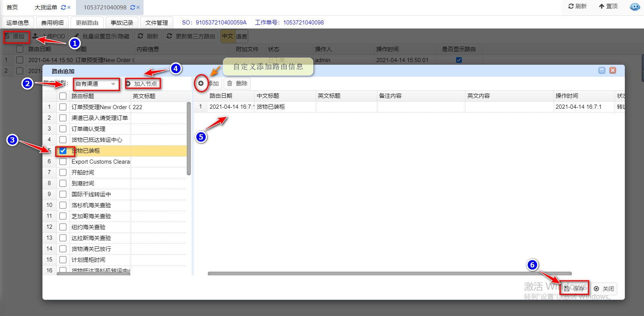The image size is (644, 316).
Task: Click the Save button in the dialog
Action: point(574,289)
